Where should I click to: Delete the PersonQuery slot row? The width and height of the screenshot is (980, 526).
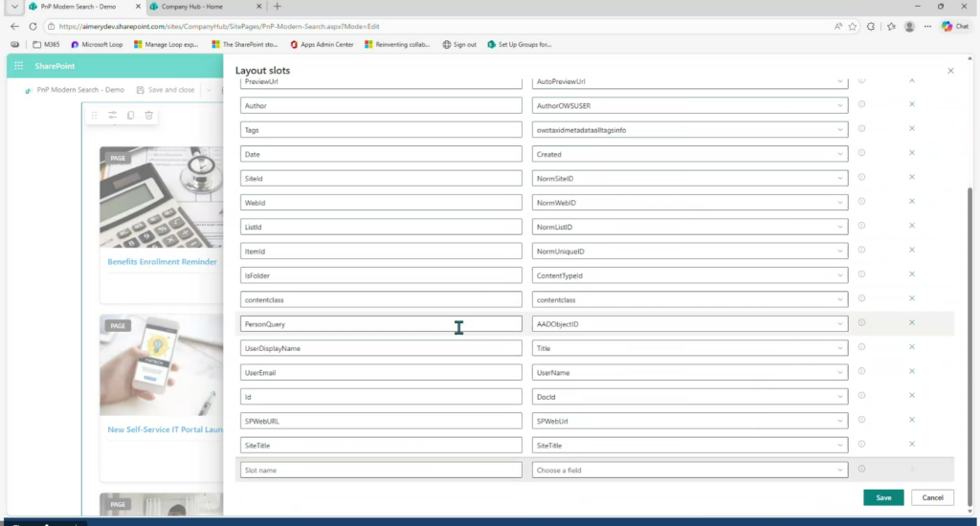[x=911, y=323]
